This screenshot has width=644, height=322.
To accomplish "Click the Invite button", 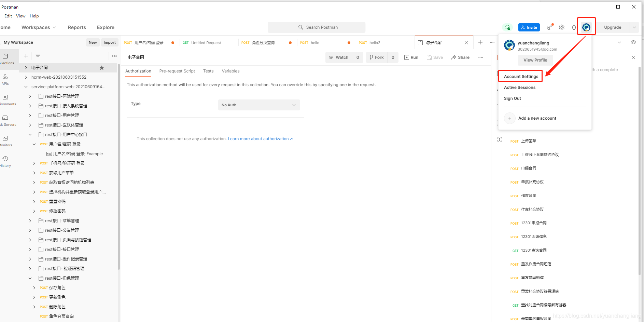I will coord(529,27).
